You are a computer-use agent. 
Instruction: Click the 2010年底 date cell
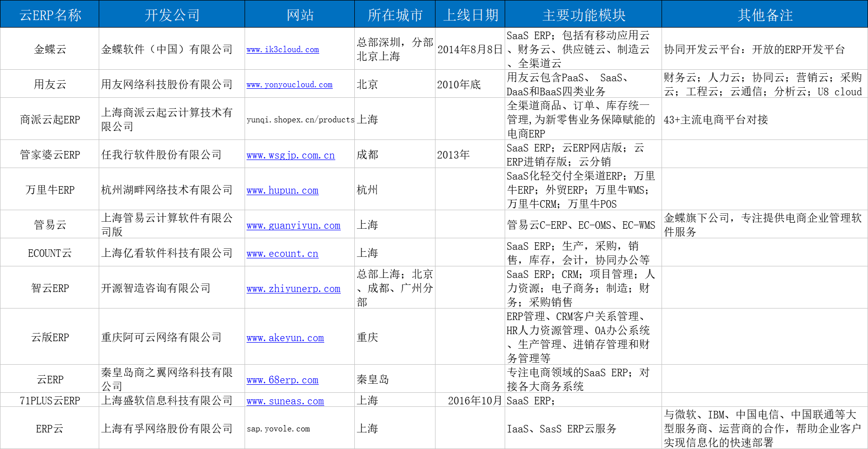click(x=470, y=84)
